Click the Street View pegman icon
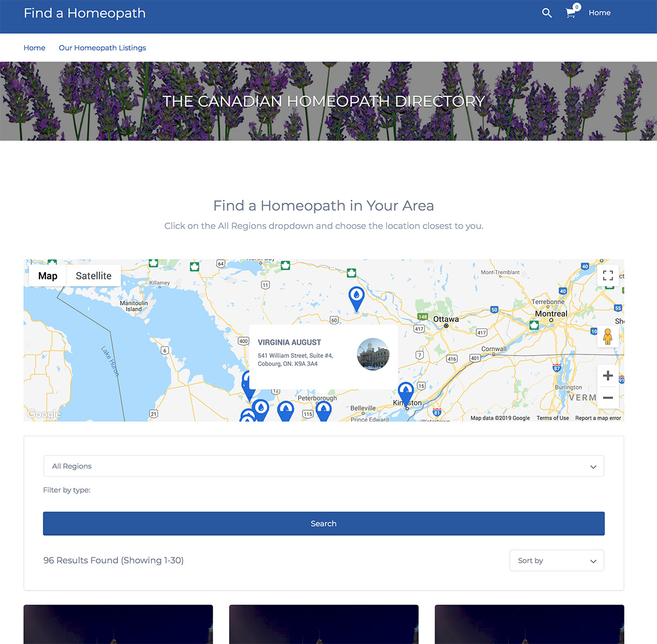 click(608, 337)
